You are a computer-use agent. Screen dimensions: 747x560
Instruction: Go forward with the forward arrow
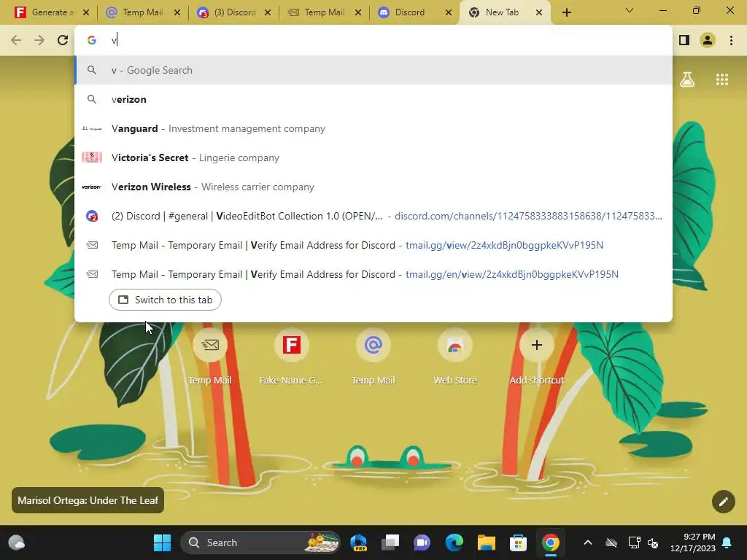click(39, 40)
